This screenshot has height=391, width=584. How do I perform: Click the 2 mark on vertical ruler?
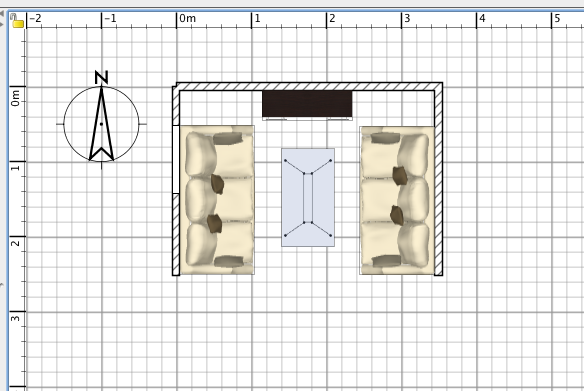(15, 243)
